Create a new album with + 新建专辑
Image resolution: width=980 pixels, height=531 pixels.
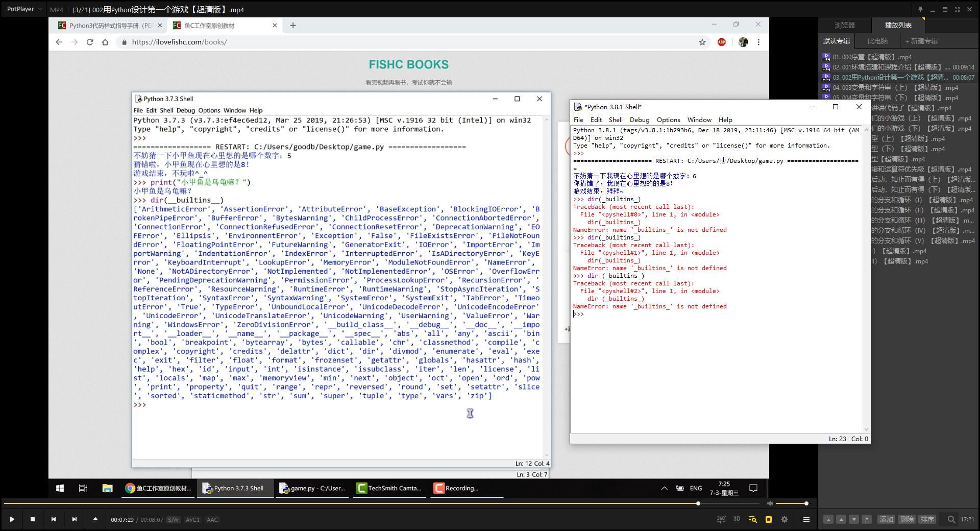tap(921, 41)
